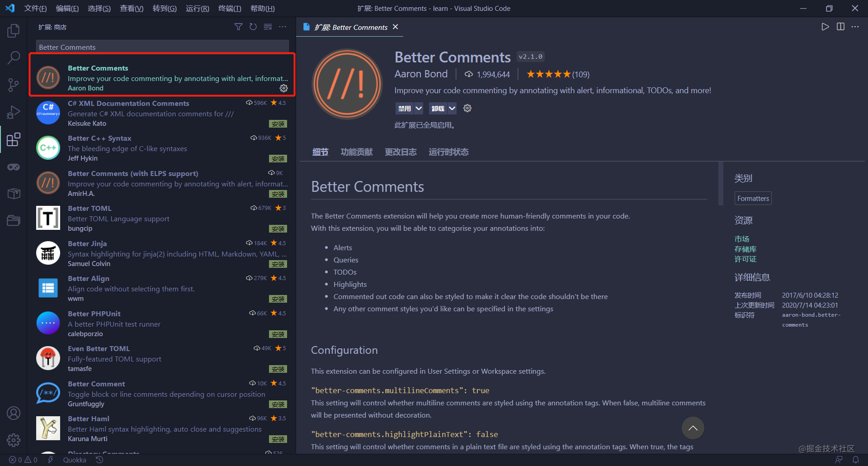Click the Formatters category tag

click(x=753, y=199)
